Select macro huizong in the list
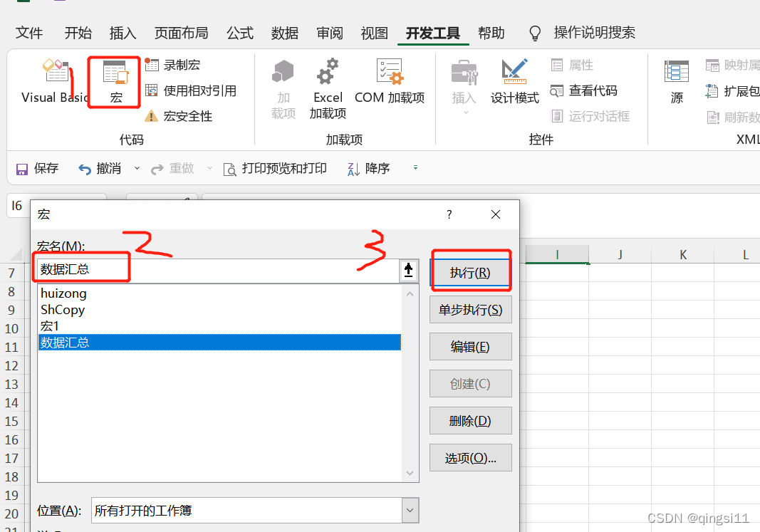Viewport: 760px width, 532px height. 219,293
